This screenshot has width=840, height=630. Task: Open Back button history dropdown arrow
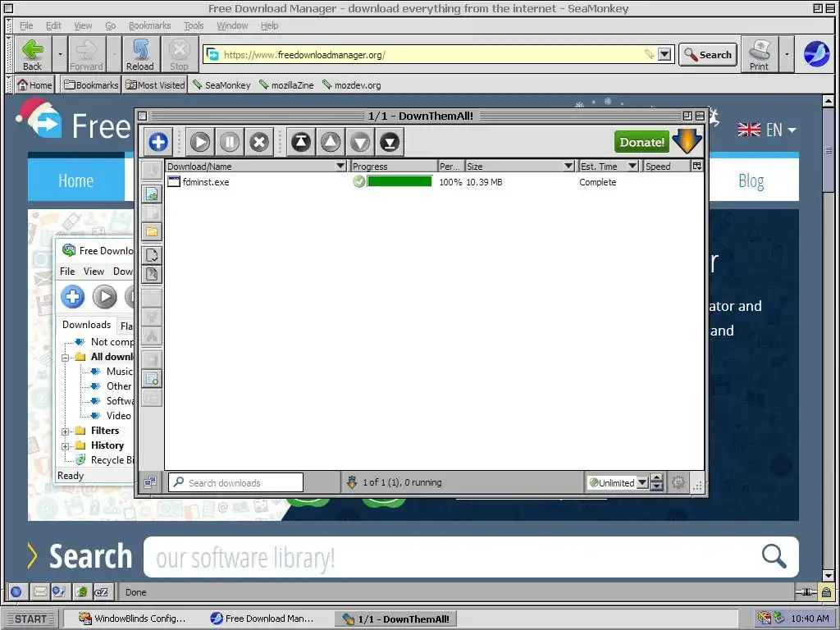click(60, 55)
